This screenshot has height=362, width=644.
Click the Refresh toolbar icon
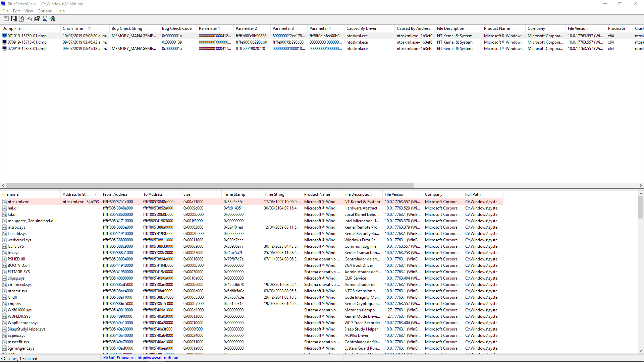pyautogui.click(x=21, y=19)
